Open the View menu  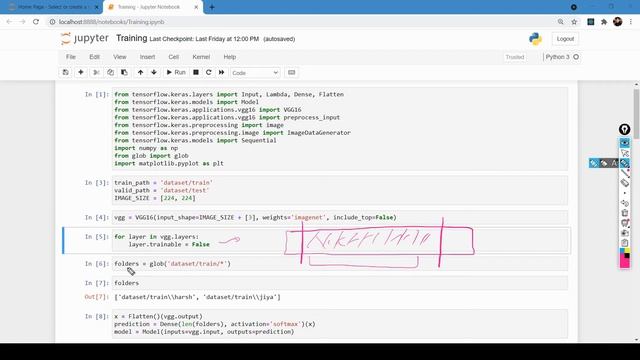pos(120,57)
